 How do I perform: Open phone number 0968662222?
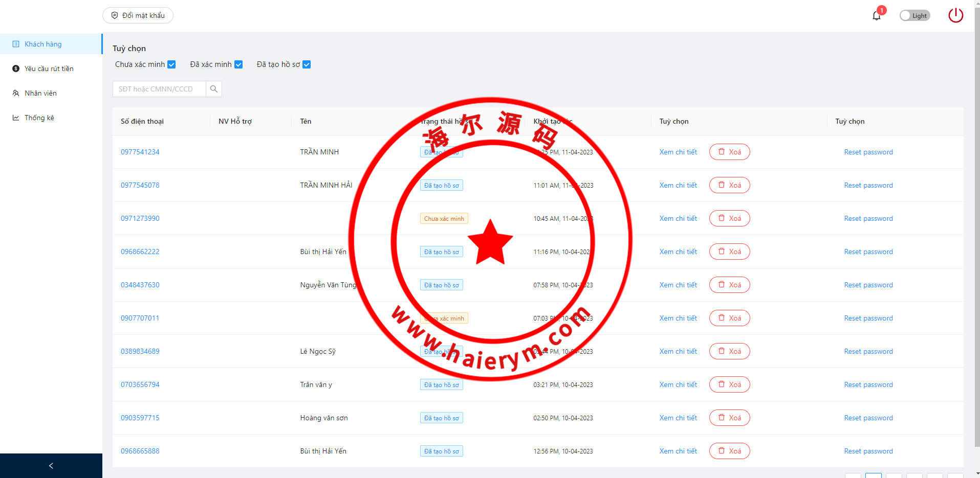point(140,252)
